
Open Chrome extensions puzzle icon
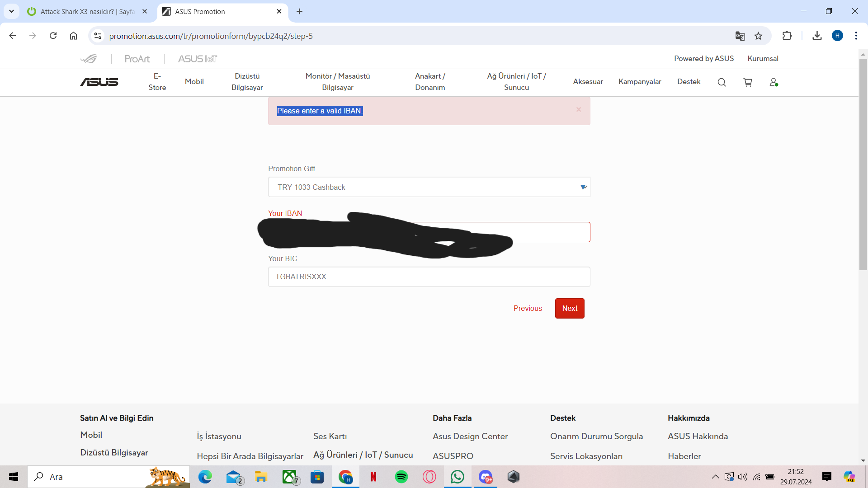787,36
